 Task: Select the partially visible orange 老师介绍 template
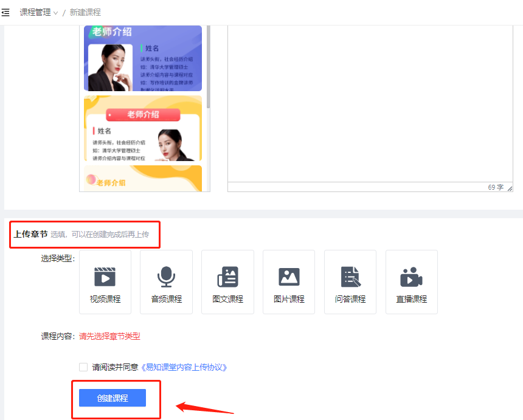tap(143, 178)
